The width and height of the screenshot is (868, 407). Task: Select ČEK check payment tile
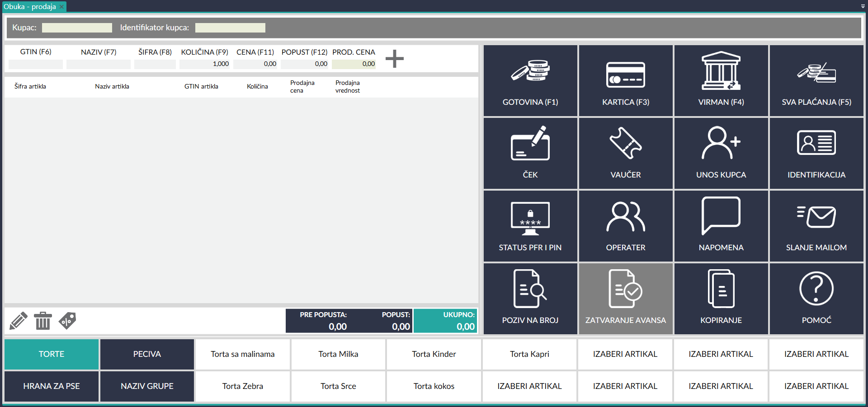tap(530, 153)
